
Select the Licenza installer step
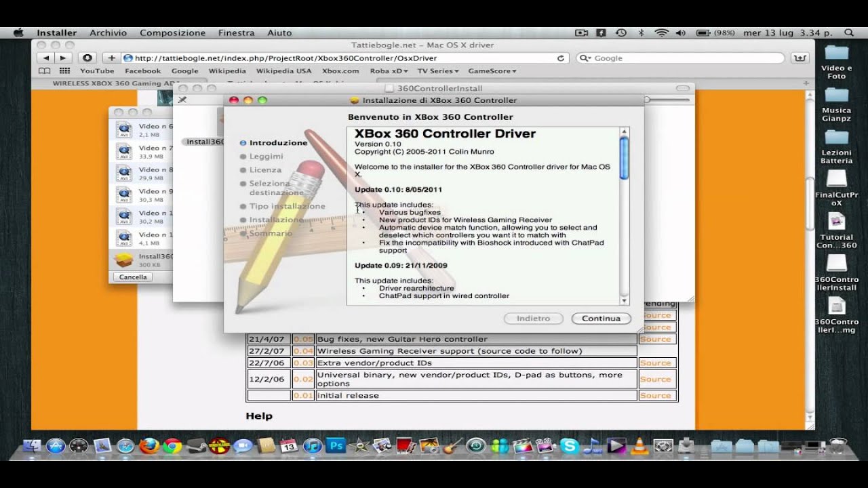point(264,170)
